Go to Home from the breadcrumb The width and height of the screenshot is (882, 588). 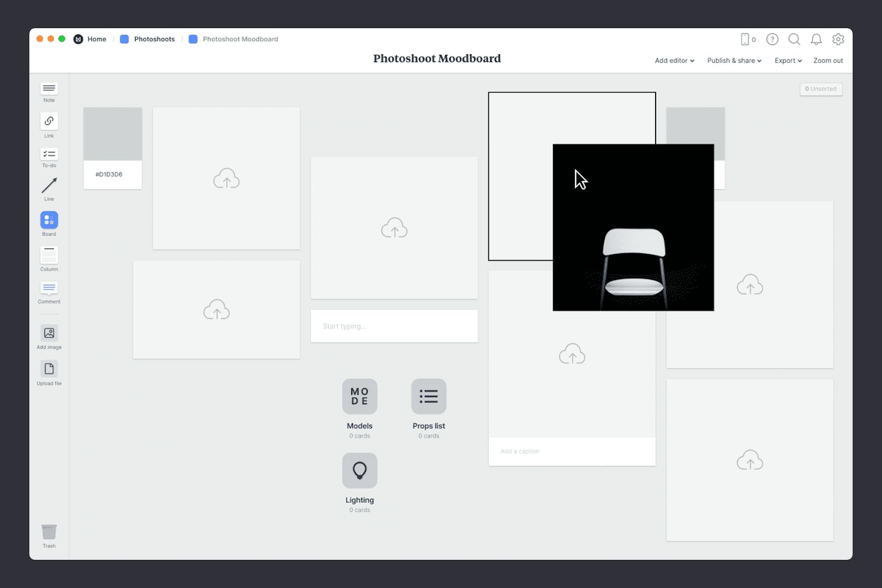pos(97,39)
